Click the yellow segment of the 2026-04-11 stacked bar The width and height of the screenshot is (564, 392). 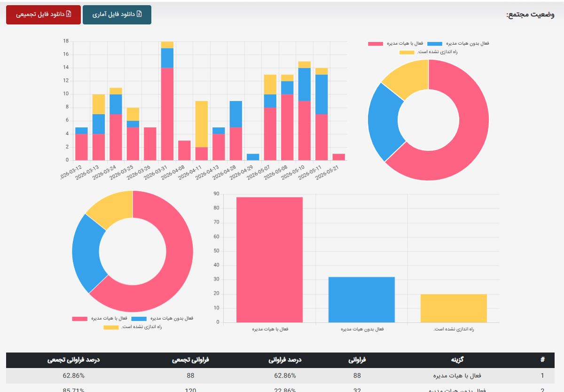point(202,124)
